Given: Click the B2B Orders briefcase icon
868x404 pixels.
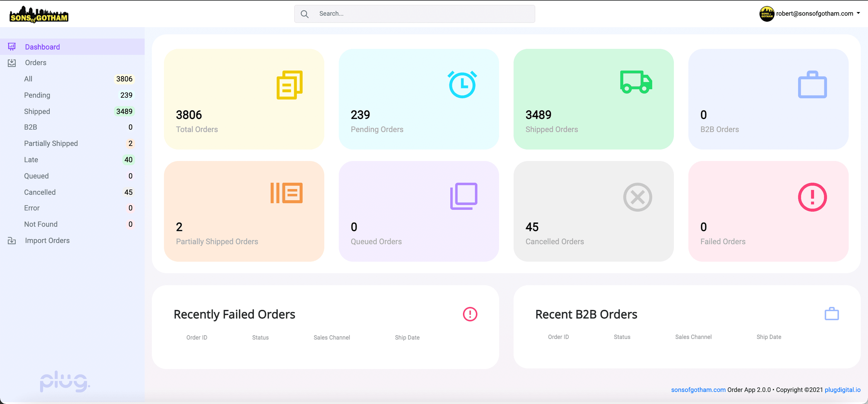Looking at the screenshot, I should point(812,85).
